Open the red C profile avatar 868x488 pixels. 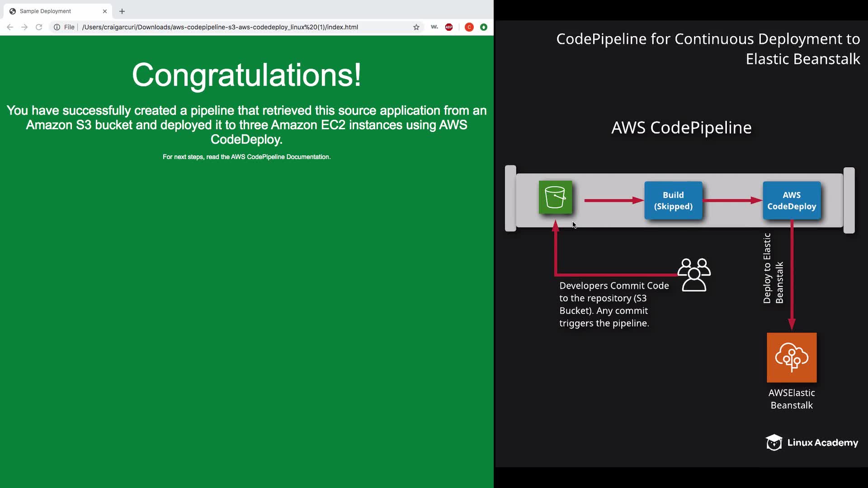pyautogui.click(x=469, y=27)
